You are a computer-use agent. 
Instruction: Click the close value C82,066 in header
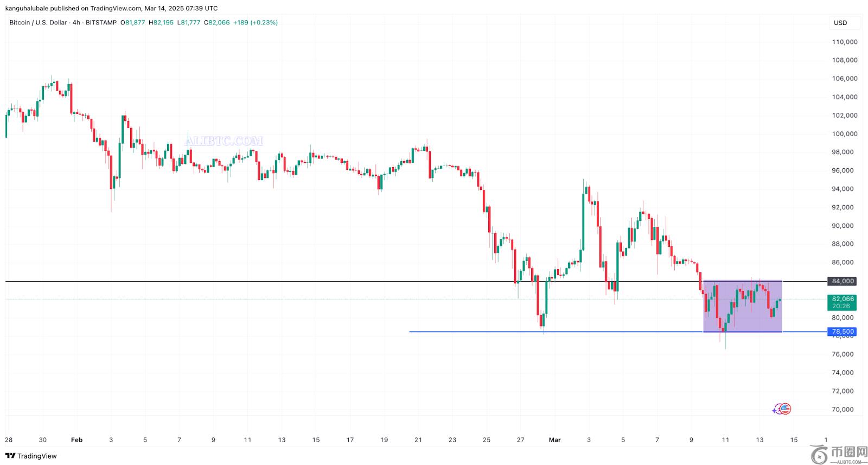click(x=216, y=23)
